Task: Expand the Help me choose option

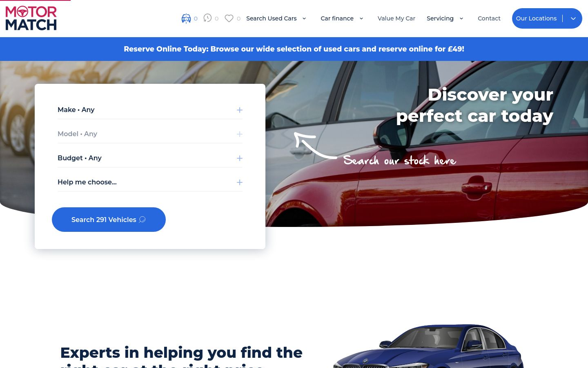Action: (x=150, y=182)
